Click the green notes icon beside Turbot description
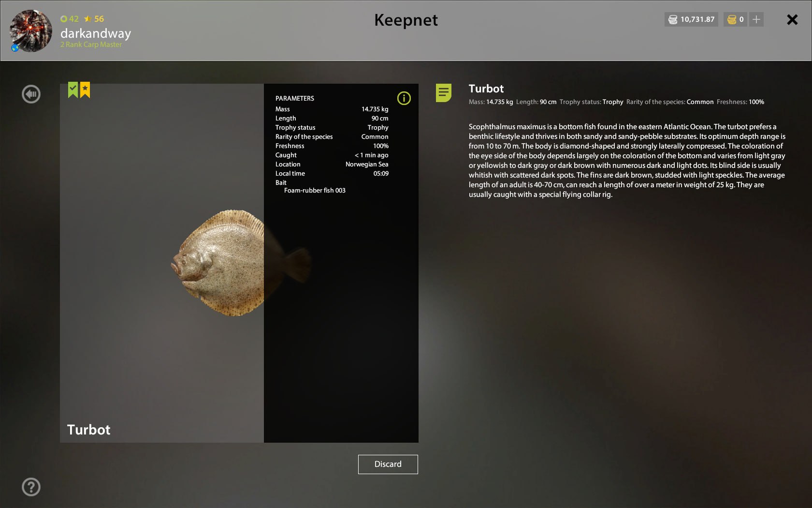This screenshot has height=508, width=812. point(443,92)
